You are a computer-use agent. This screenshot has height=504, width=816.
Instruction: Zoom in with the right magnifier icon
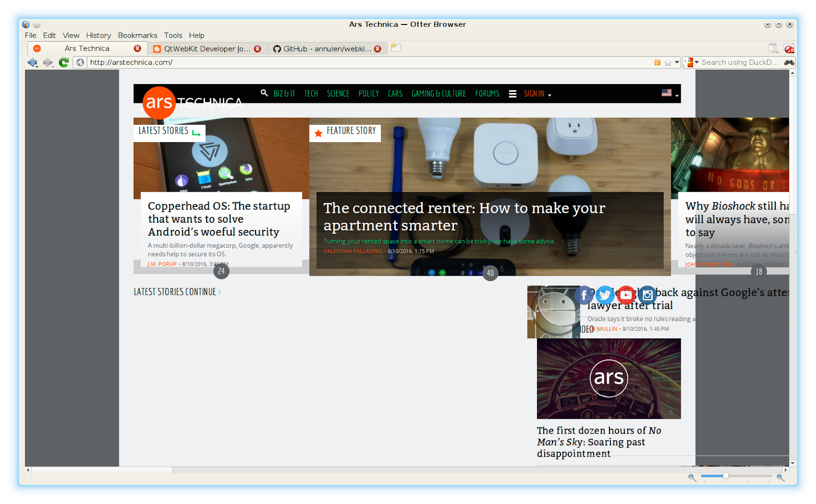click(x=780, y=477)
